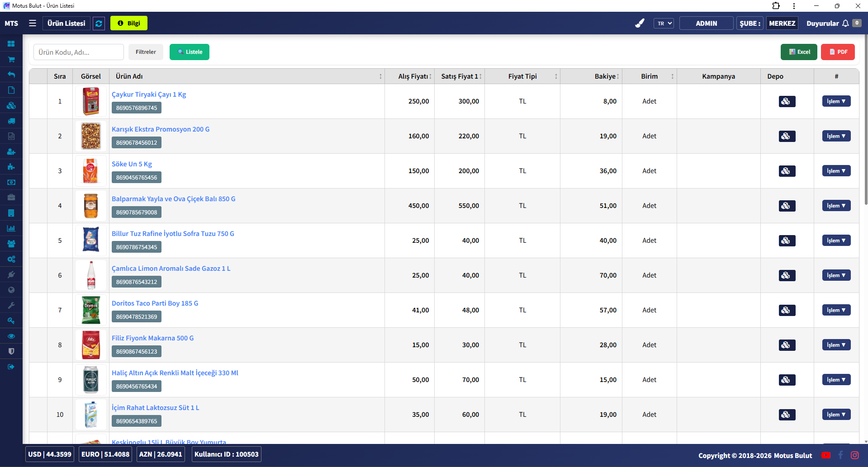
Task: Expand İşlem dropdown for Doritos Taco row
Action: pyautogui.click(x=836, y=310)
